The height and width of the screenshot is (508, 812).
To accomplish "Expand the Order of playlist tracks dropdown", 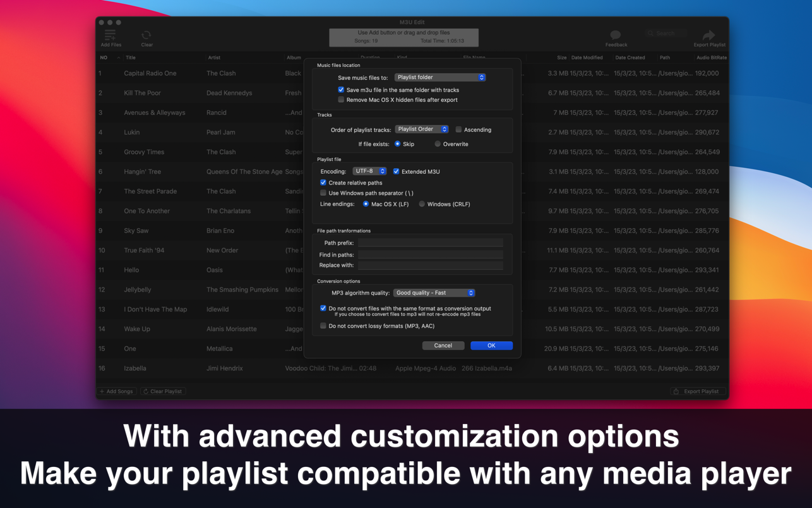I will [x=421, y=130].
